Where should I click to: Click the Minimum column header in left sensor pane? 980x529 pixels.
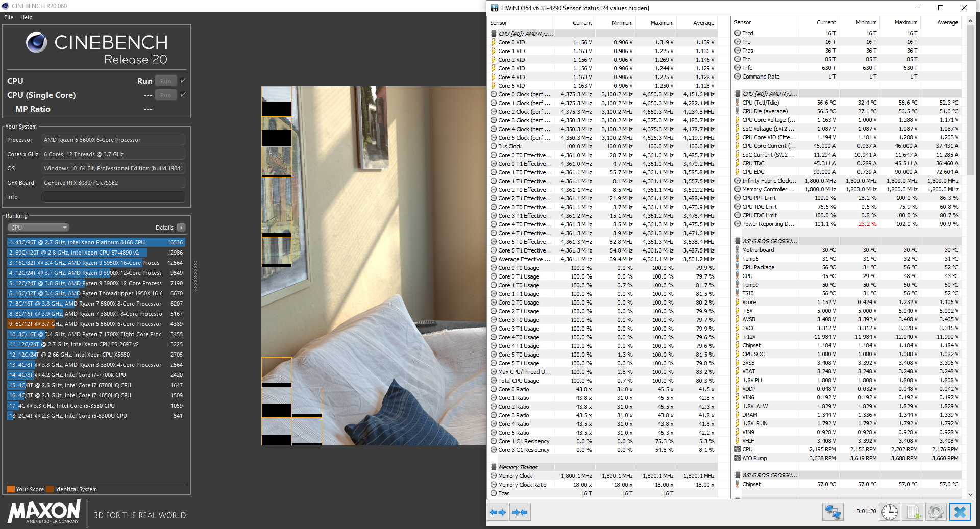tap(615, 23)
